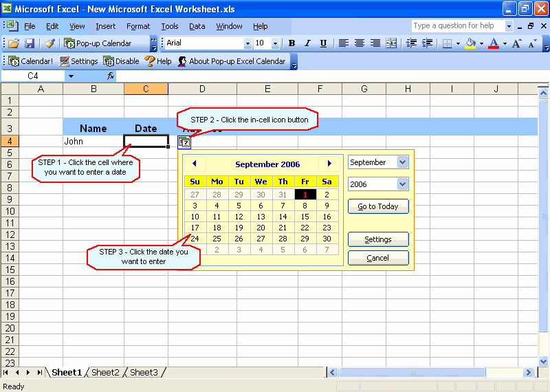This screenshot has height=392, width=550.
Task: Click the formula bar input area
Action: pyautogui.click(x=331, y=76)
